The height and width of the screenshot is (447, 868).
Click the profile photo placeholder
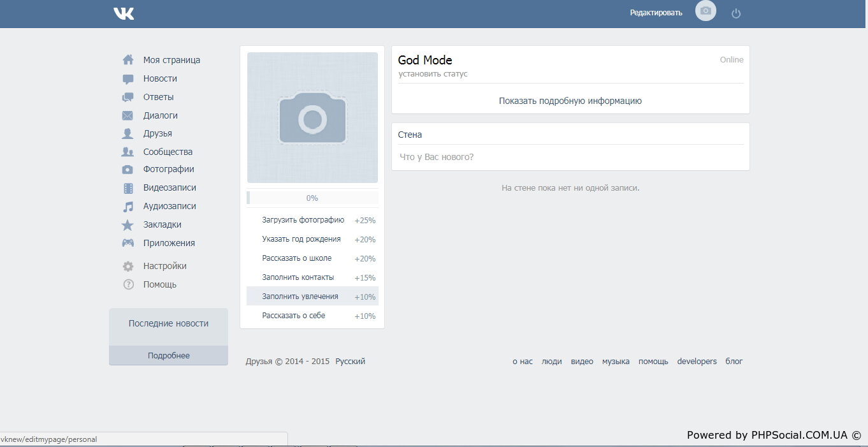coord(312,118)
